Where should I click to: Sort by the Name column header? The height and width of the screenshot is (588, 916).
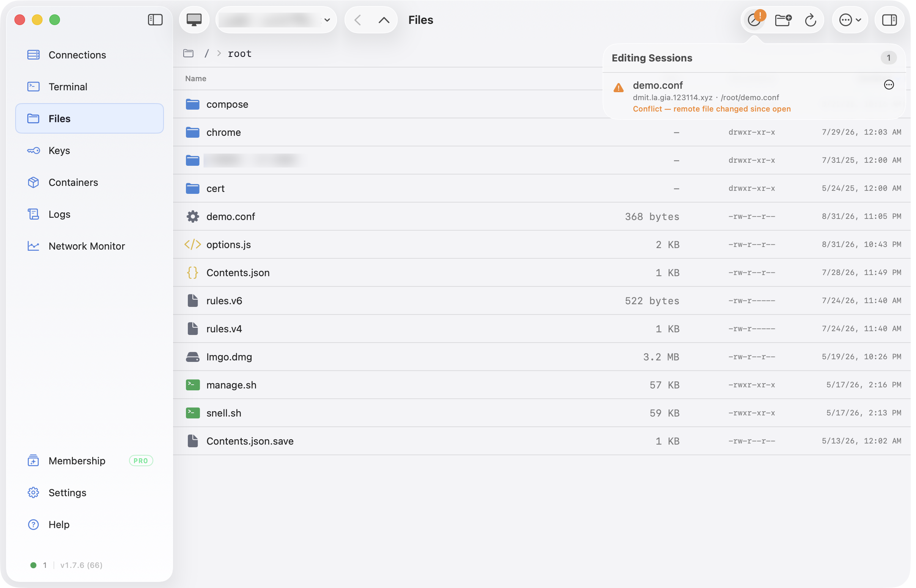click(197, 79)
